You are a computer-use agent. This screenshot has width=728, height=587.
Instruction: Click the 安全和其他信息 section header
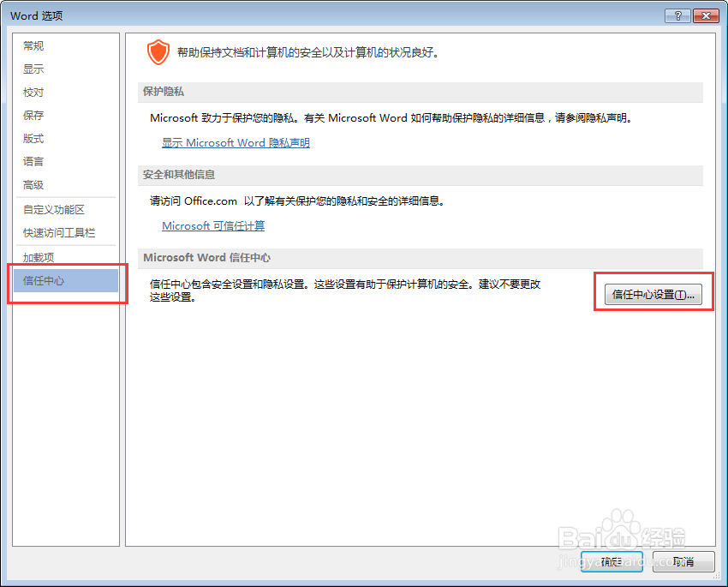tap(421, 175)
